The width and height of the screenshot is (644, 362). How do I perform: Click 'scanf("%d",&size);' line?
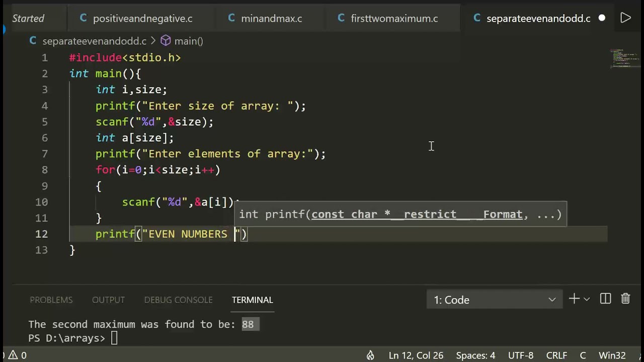pyautogui.click(x=154, y=122)
